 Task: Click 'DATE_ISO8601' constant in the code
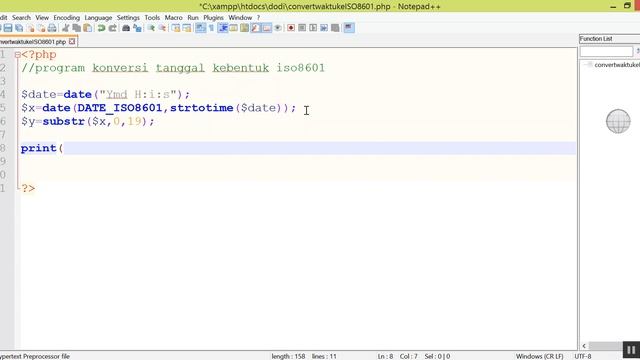point(120,108)
